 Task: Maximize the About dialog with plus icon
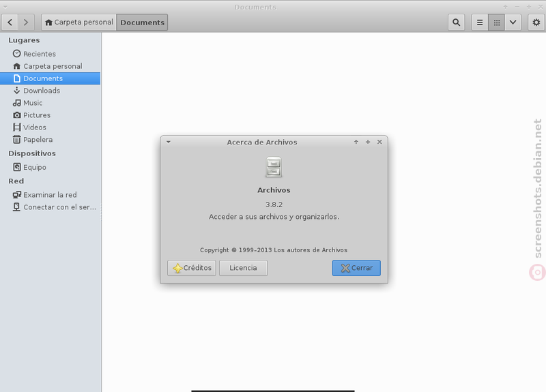(368, 142)
